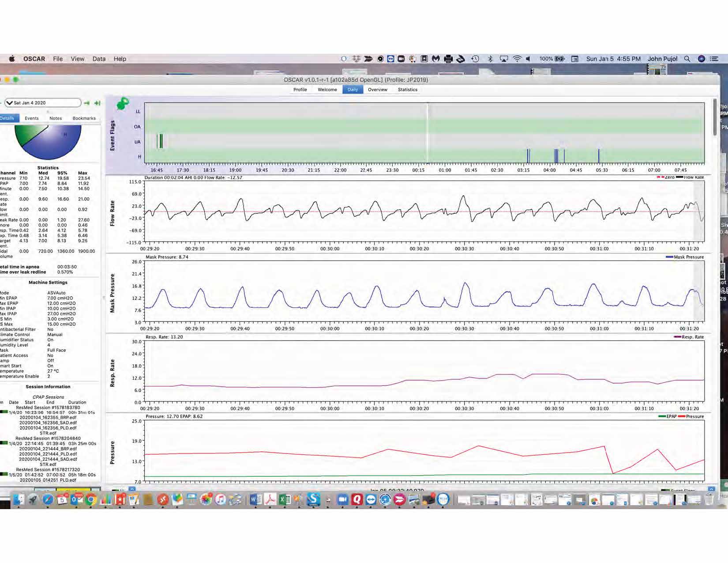728x563 pixels.
Task: Open Siri from the menu bar
Action: (701, 59)
